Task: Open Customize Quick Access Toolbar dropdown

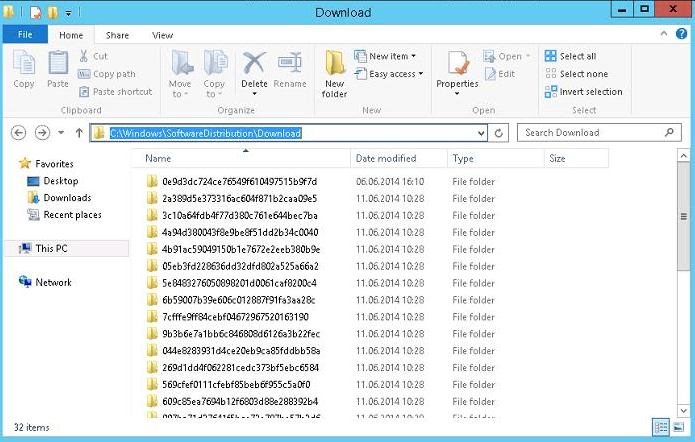Action: (x=68, y=13)
